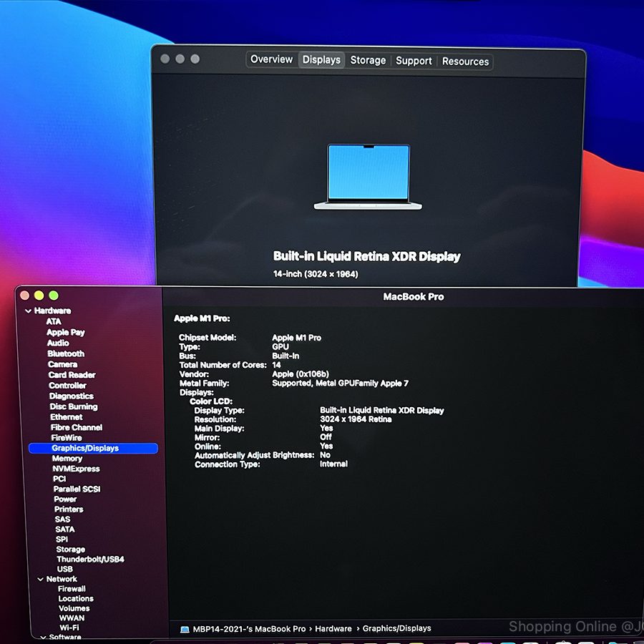The width and height of the screenshot is (644, 644).
Task: Click MBP14-2021-'s MacBook Pro in path bar
Action: tap(249, 629)
